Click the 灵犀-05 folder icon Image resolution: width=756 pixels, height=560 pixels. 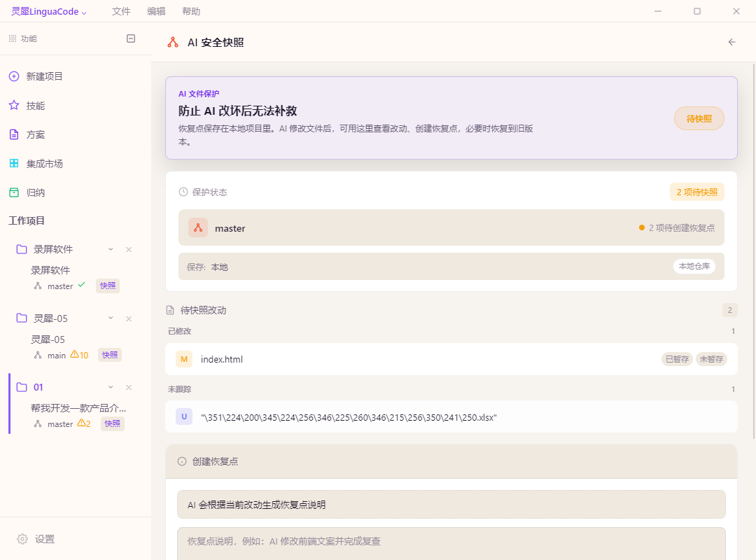[22, 318]
